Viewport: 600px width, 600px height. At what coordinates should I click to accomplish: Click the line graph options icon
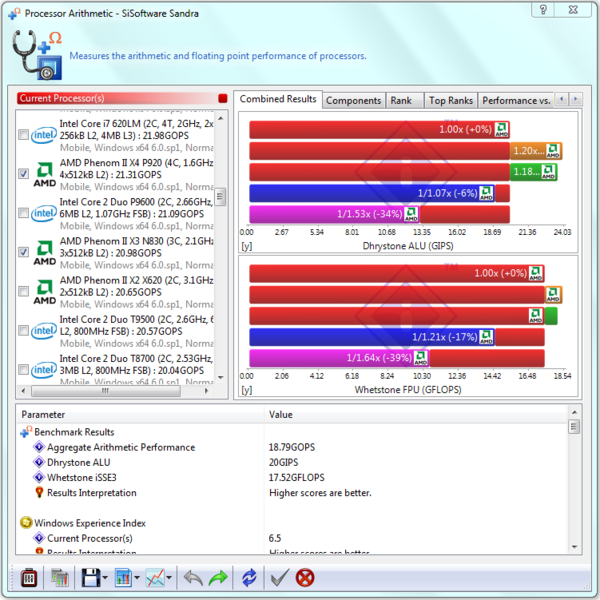(x=155, y=577)
